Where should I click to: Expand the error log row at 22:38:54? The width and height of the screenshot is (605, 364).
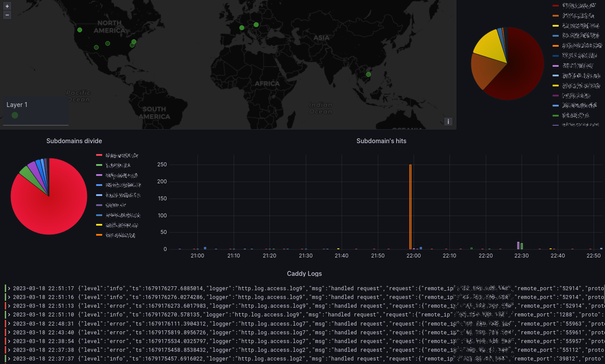[9, 341]
